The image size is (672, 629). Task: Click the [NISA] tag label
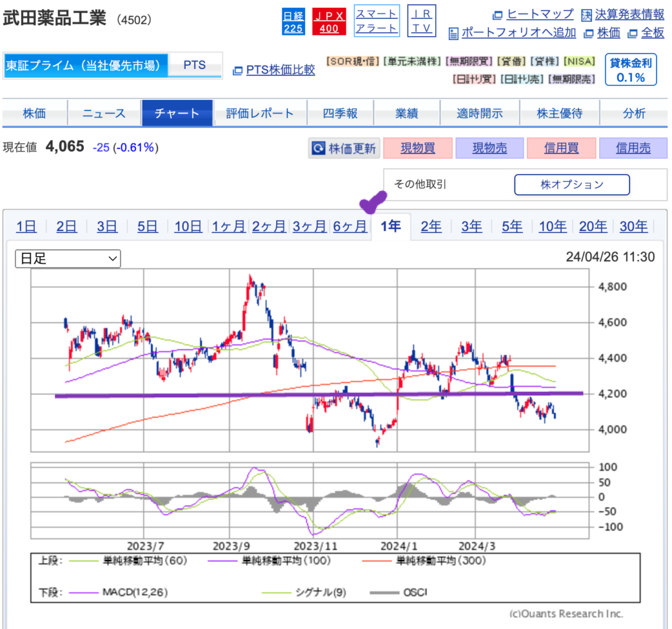click(579, 62)
